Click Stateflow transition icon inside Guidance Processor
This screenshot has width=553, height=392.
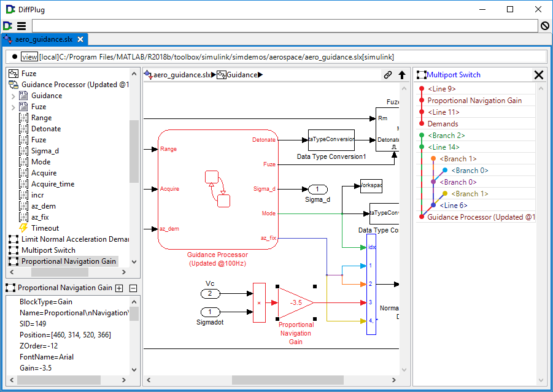click(218, 188)
